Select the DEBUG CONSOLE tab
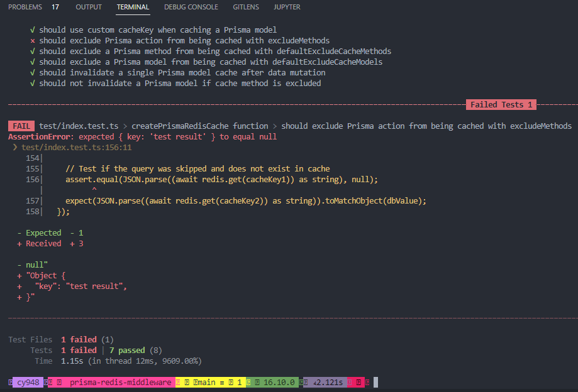Image resolution: width=578 pixels, height=392 pixels. (191, 7)
